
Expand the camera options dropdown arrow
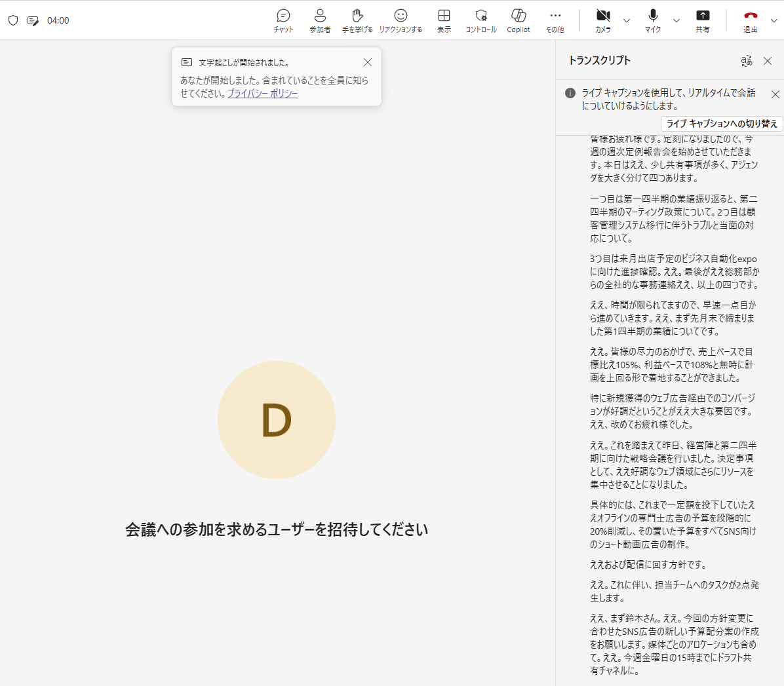point(627,20)
